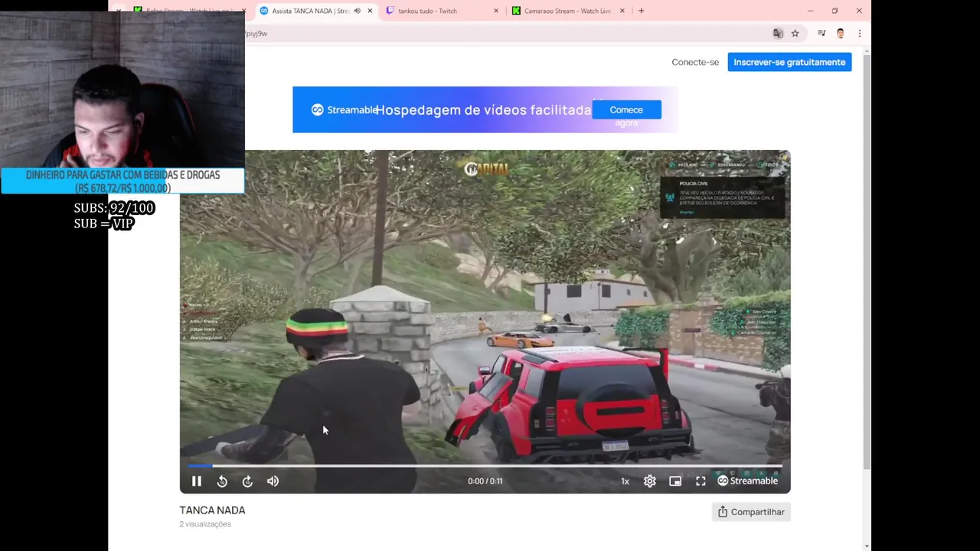Viewport: 980px width, 551px height.
Task: Close the Assista TANCA NADA tab
Action: coord(370,11)
